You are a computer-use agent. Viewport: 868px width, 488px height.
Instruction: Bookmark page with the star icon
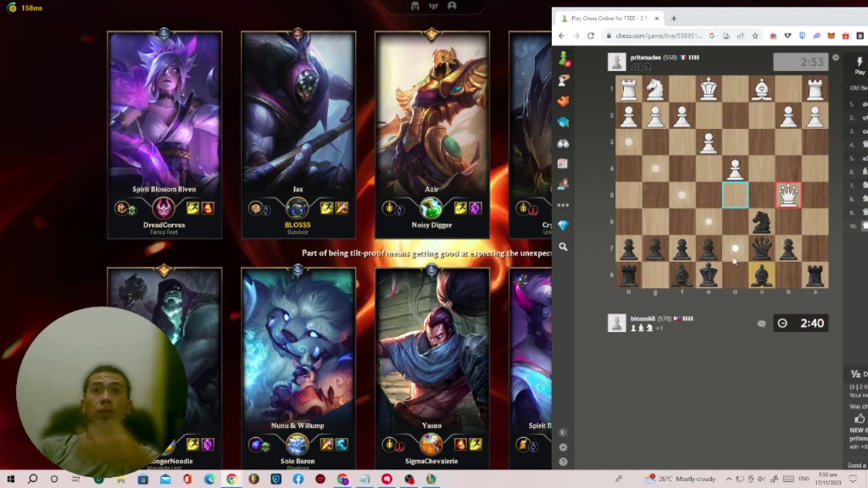coord(755,36)
